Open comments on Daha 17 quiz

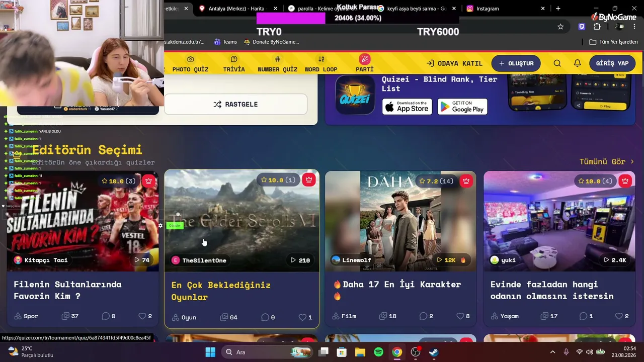tap(426, 316)
